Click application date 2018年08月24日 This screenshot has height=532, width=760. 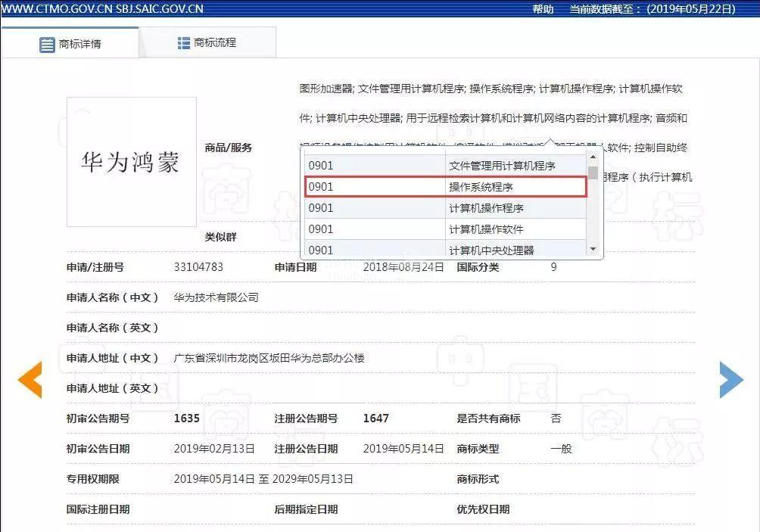point(403,267)
